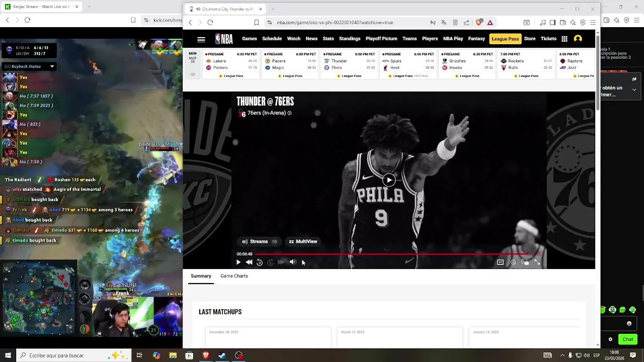Open MultiView mode
This screenshot has width=644, height=362.
coord(303,241)
